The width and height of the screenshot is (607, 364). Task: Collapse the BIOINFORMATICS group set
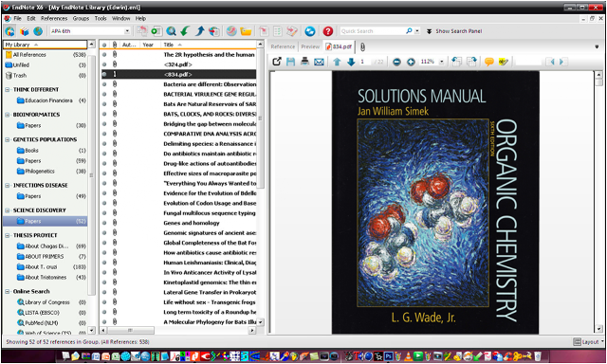click(x=8, y=115)
